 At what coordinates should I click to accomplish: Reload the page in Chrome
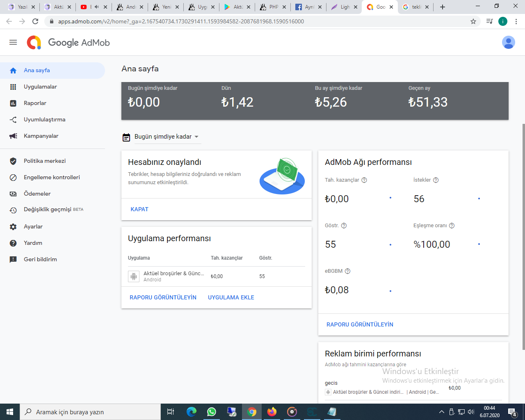coord(35,21)
